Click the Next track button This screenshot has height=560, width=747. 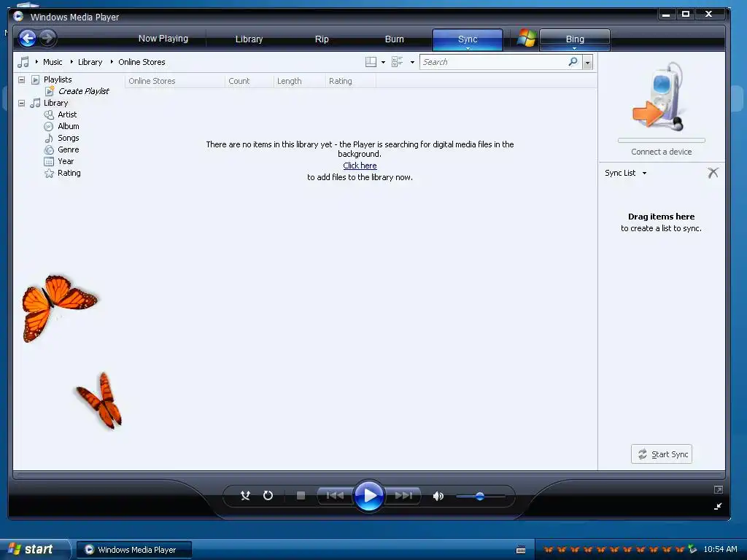pos(403,496)
